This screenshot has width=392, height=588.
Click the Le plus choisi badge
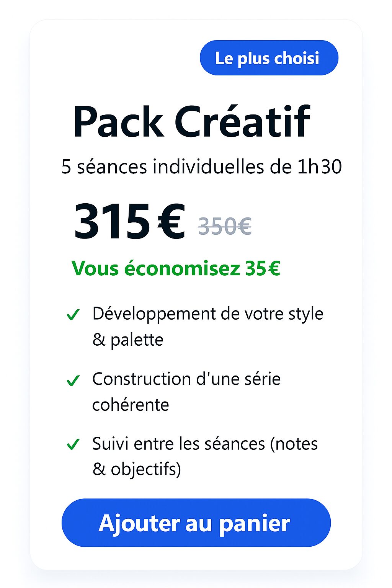(269, 58)
